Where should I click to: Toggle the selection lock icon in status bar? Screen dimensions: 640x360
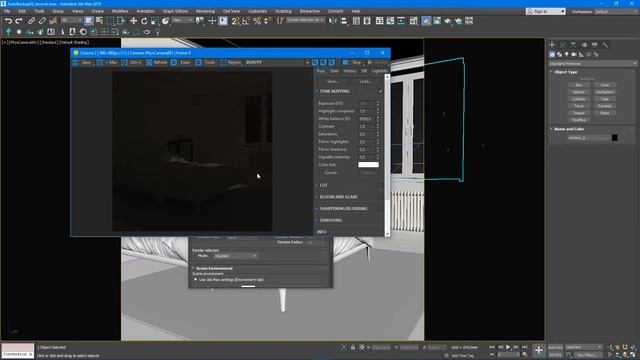(x=353, y=347)
